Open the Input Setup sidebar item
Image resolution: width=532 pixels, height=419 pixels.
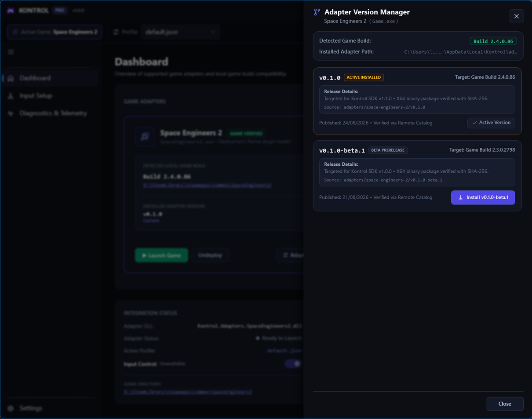point(50,95)
